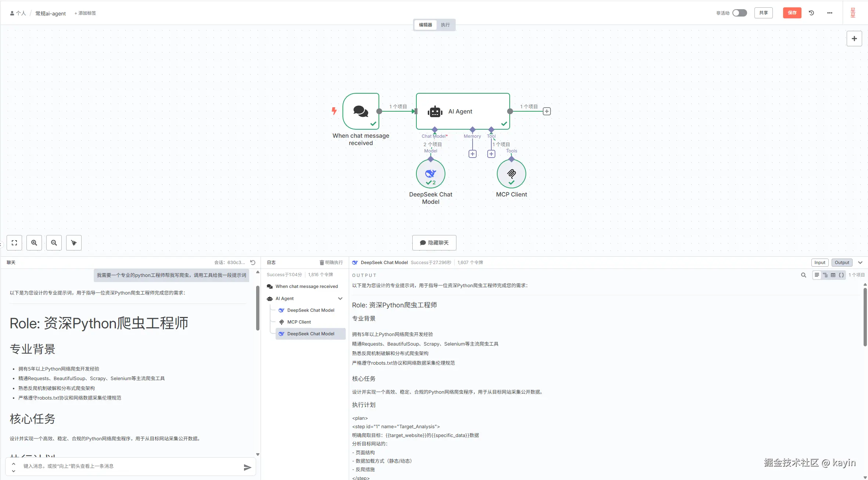Open the three-dot workflow options menu
Image resolution: width=868 pixels, height=480 pixels.
click(829, 13)
